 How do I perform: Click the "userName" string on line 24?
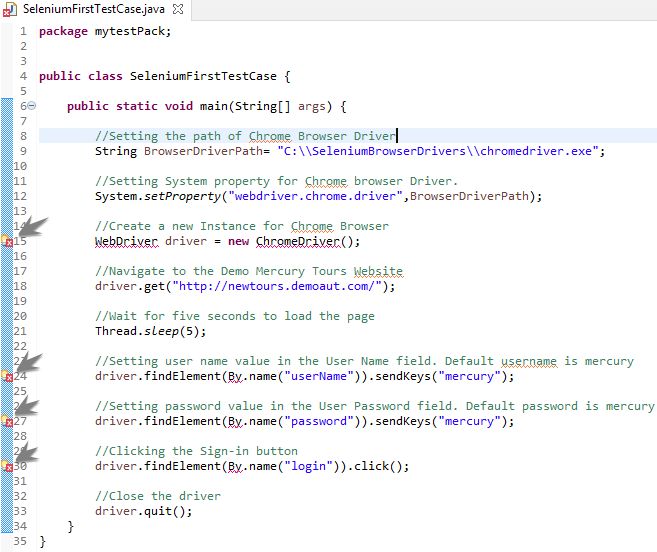point(319,376)
